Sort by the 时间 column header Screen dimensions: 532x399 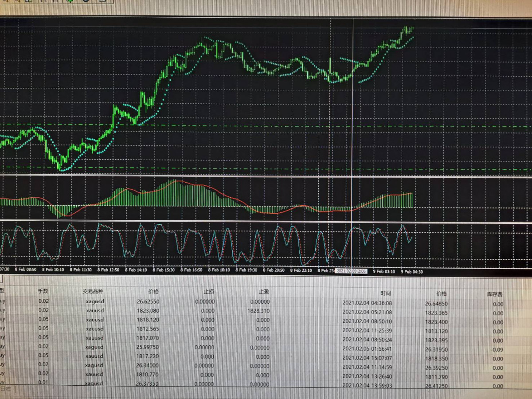pos(386,293)
